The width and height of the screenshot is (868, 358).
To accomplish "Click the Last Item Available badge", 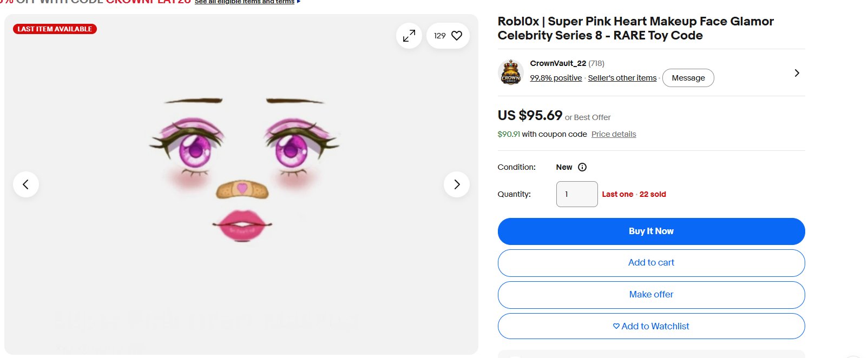I will [x=55, y=29].
